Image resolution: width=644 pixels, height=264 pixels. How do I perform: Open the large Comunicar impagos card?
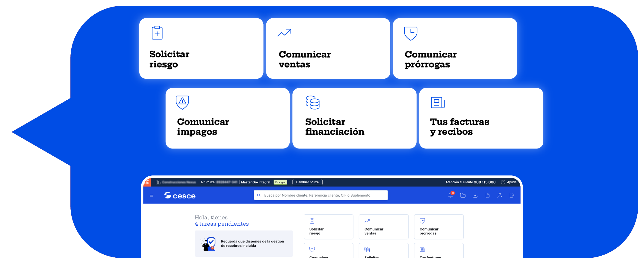(x=227, y=118)
